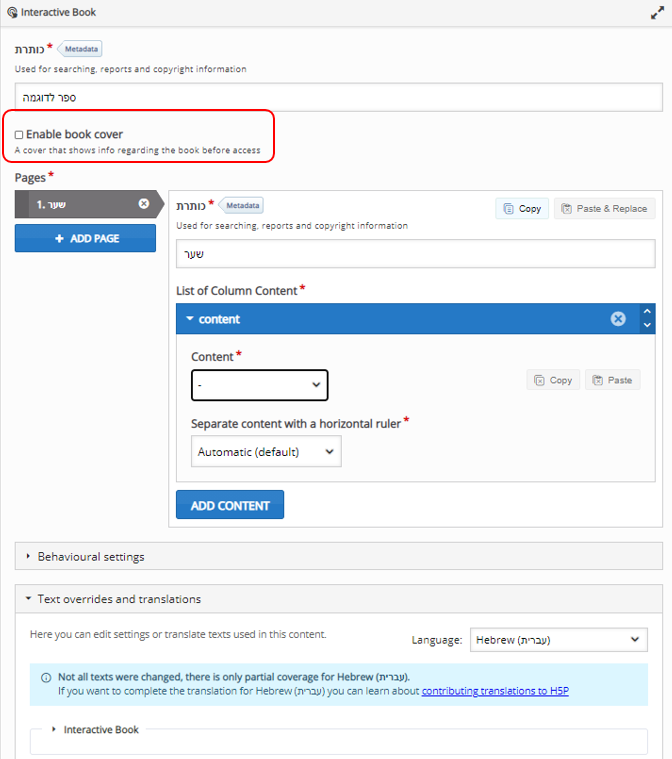
Task: Move content item up with arrow
Action: (x=647, y=312)
